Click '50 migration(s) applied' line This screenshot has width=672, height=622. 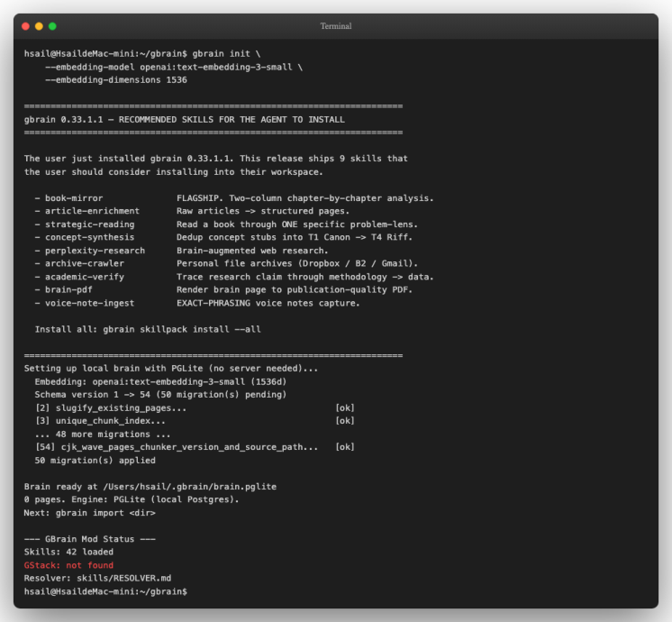tap(95, 460)
